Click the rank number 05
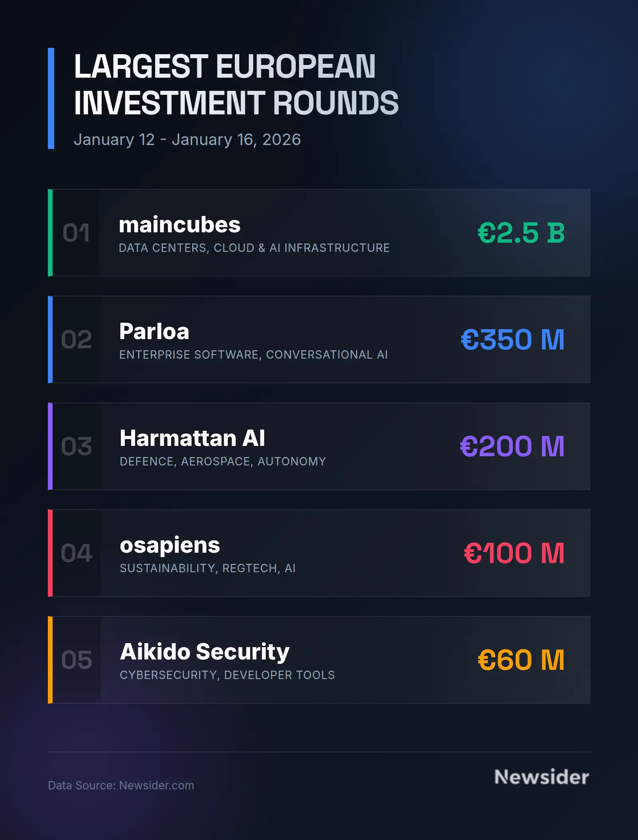The width and height of the screenshot is (638, 840). (x=76, y=660)
